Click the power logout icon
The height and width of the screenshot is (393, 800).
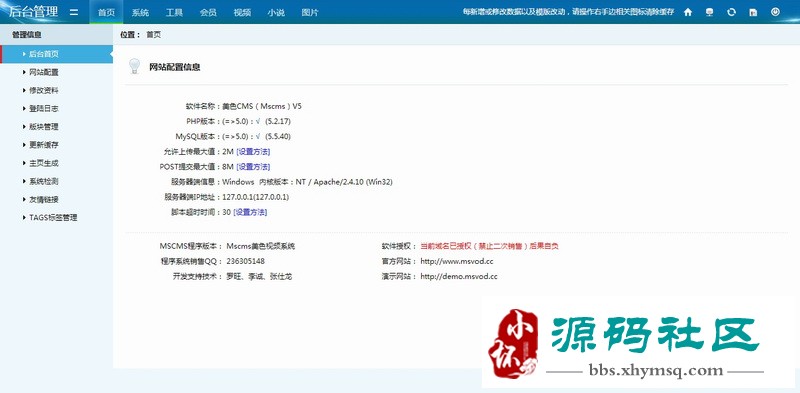[775, 12]
